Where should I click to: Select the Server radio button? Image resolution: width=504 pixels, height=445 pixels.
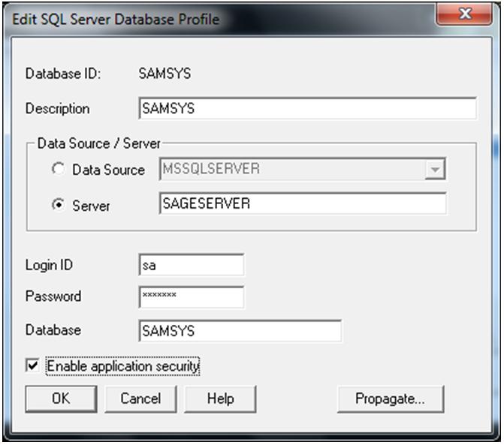58,205
